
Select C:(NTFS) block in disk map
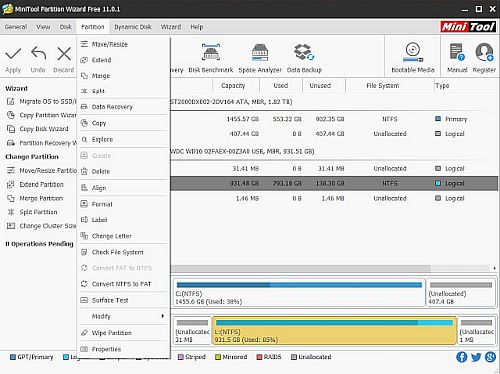tap(299, 293)
